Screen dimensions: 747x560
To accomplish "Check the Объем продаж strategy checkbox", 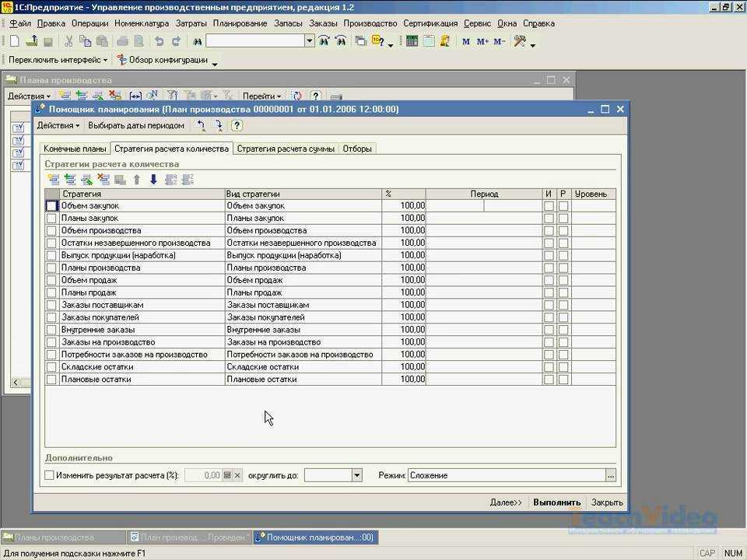I will 51,280.
